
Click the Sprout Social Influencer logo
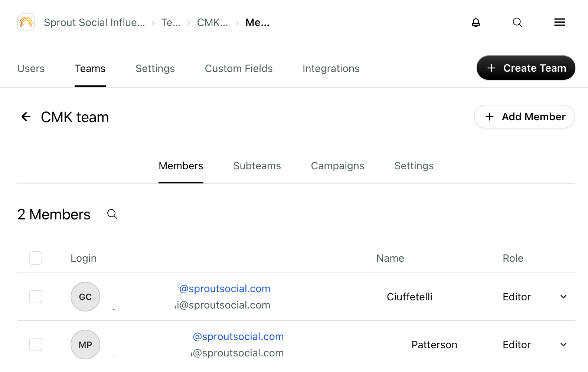tap(26, 22)
